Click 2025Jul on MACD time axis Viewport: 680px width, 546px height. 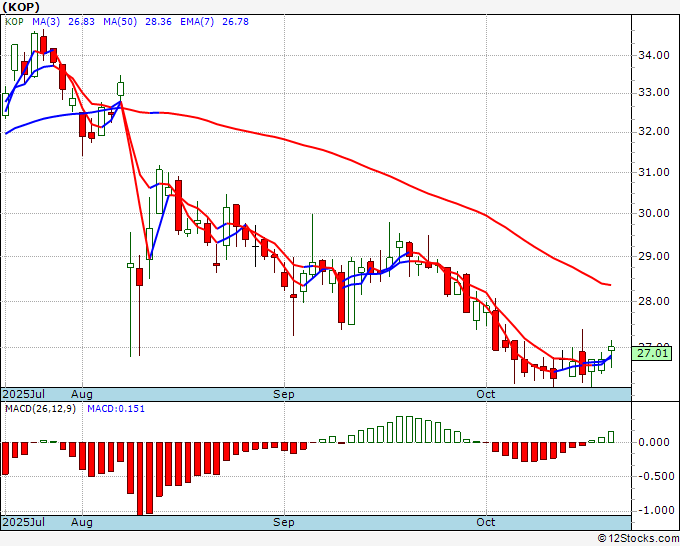click(24, 522)
